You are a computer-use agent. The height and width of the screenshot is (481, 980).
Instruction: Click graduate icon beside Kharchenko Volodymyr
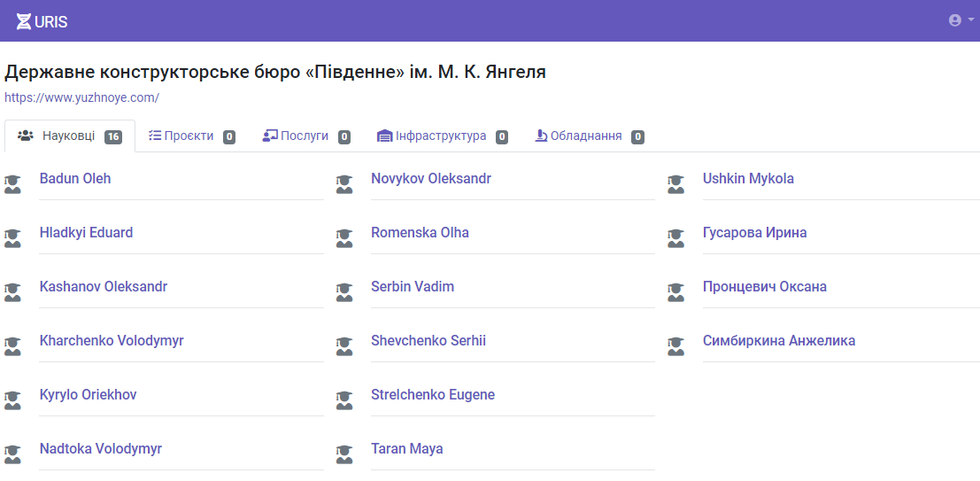click(12, 345)
